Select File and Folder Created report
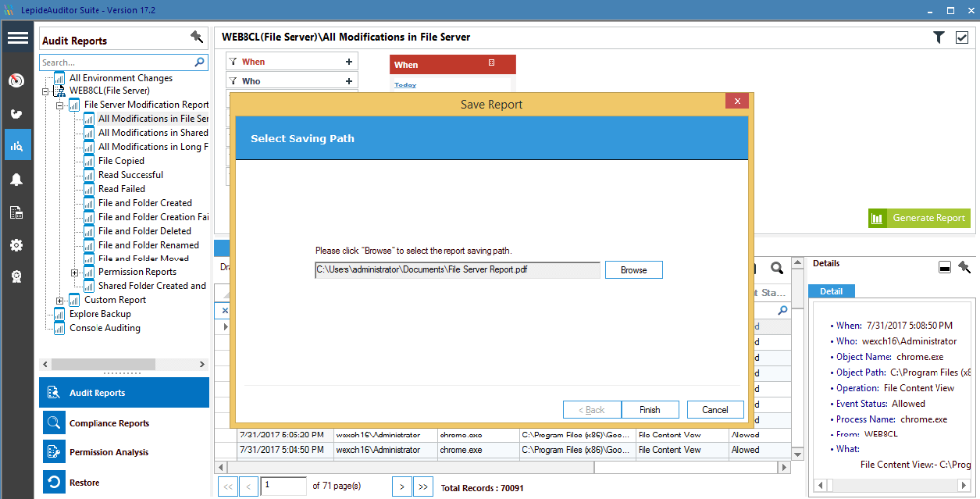This screenshot has height=499, width=980. (145, 203)
